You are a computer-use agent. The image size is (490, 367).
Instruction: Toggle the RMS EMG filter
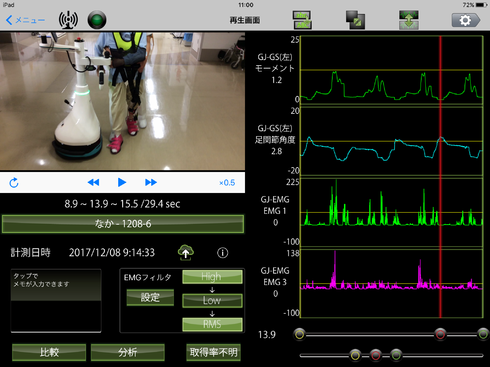coord(212,324)
